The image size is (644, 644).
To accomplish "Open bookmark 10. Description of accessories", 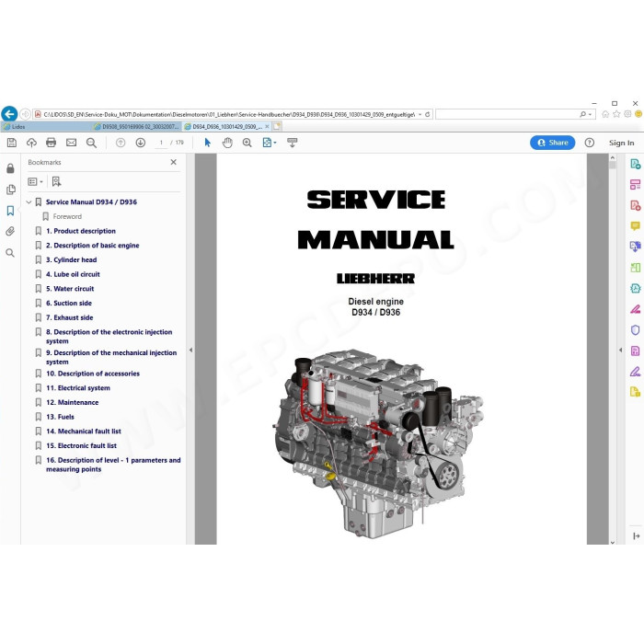I will 93,374.
